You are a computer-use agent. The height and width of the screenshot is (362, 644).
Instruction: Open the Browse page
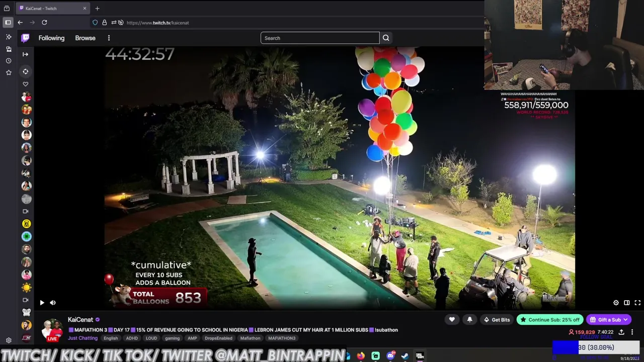[85, 38]
